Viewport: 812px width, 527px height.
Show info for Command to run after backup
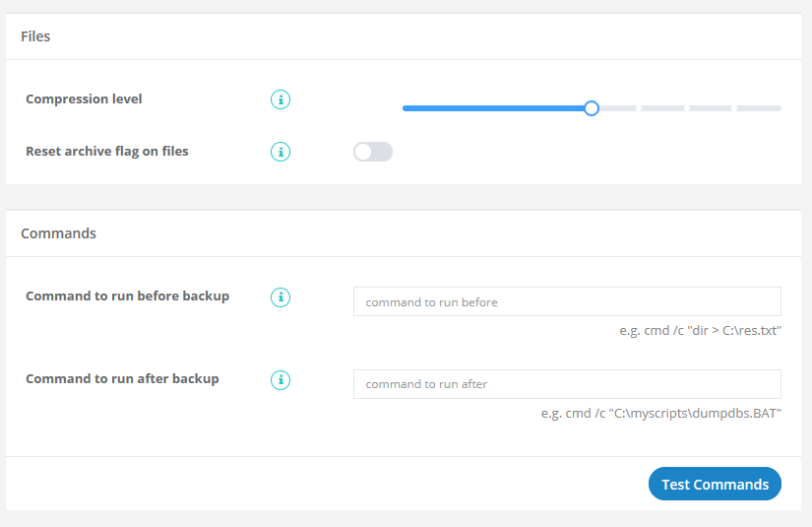281,380
